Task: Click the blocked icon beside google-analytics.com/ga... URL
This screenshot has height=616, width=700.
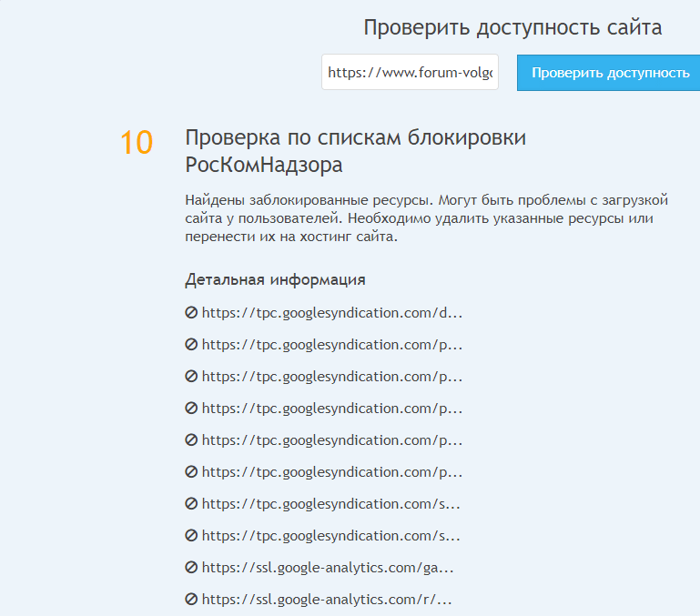Action: tap(191, 568)
